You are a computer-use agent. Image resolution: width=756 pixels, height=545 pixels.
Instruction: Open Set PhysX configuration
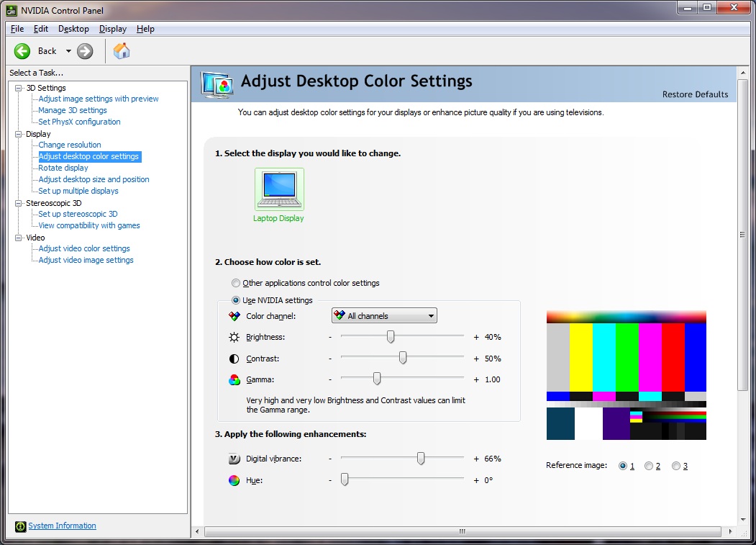(80, 122)
